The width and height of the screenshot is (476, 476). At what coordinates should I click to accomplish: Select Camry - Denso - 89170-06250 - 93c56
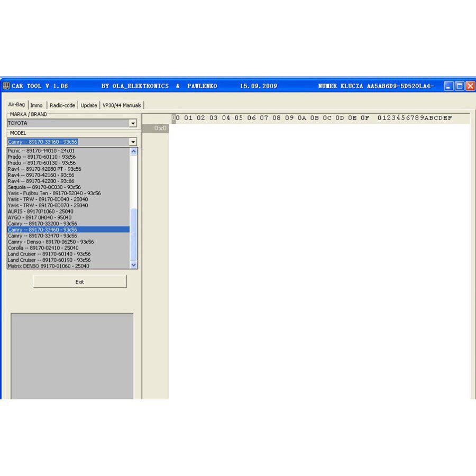68,242
